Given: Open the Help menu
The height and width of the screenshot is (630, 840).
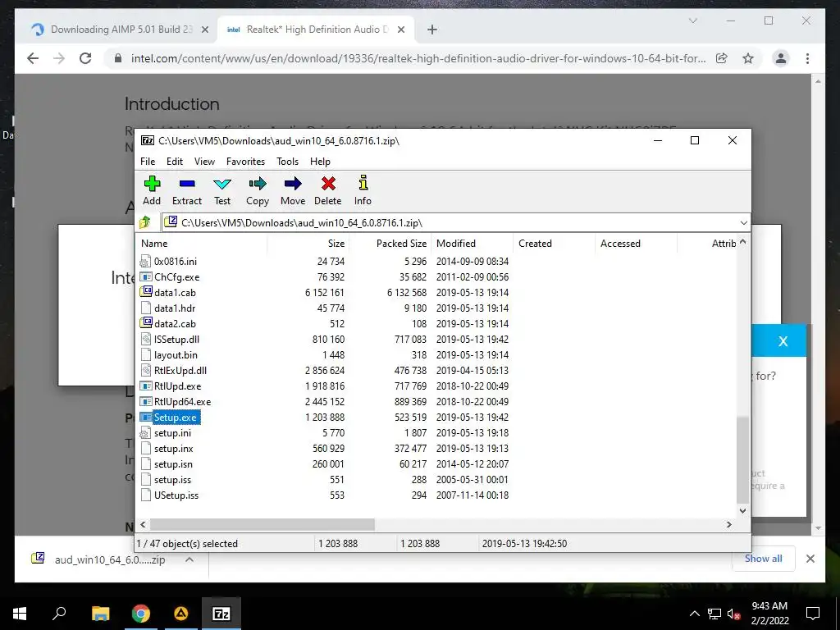Looking at the screenshot, I should [321, 162].
